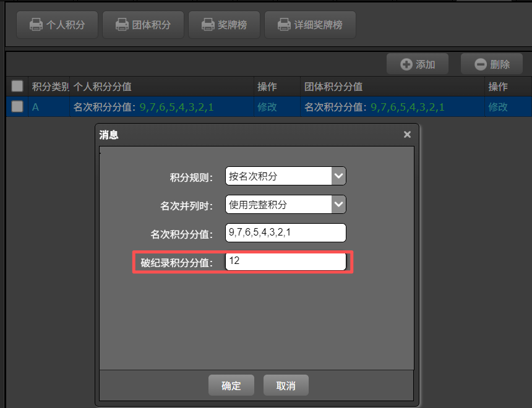Expand the 名次并列时 dropdown
Screen dimensions: 532x408
click(x=285, y=205)
